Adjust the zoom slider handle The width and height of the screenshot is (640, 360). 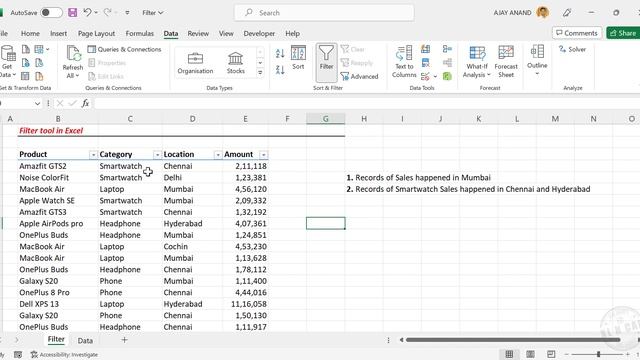[598, 354]
